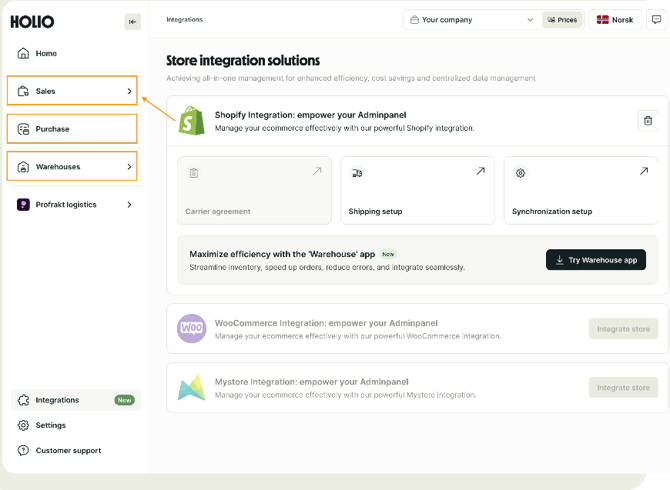670x490 pixels.
Task: Click the Try Warehouse app button
Action: pyautogui.click(x=596, y=260)
